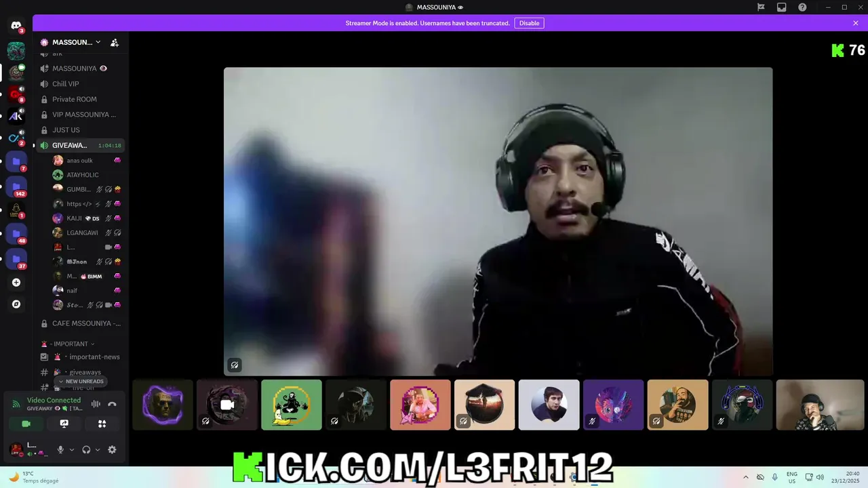Open the AK server icon
The image size is (868, 488).
pos(16,116)
